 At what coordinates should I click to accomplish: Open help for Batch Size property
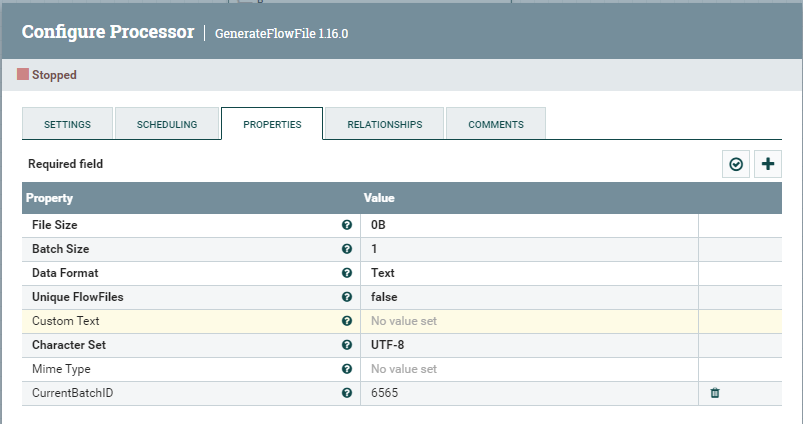click(x=347, y=249)
